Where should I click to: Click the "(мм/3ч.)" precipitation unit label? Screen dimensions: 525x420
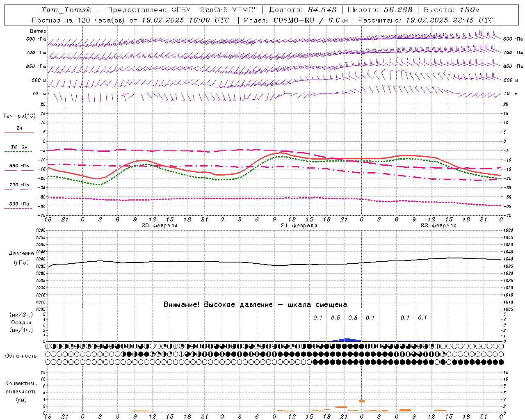pyautogui.click(x=21, y=315)
